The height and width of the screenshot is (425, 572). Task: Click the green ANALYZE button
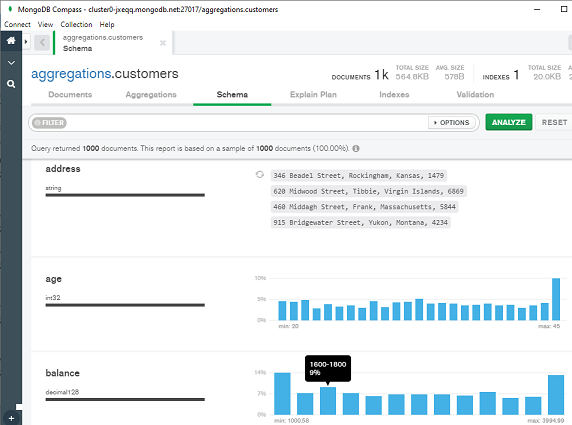509,122
